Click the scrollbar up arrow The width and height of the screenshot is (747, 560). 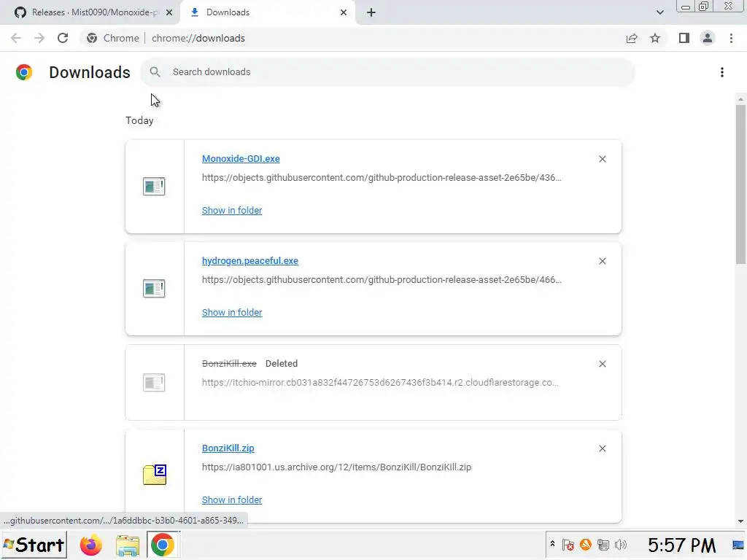coord(740,99)
